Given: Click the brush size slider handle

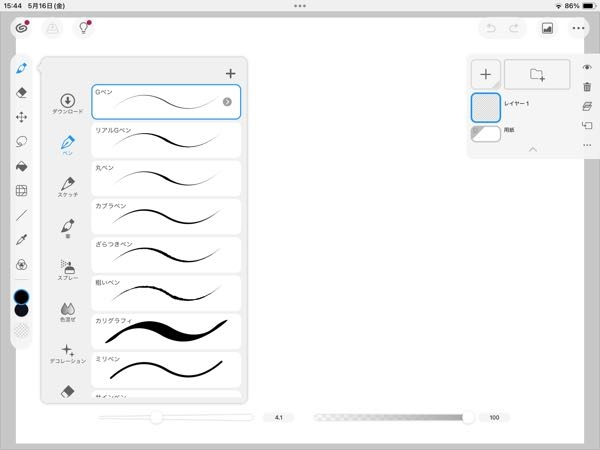Looking at the screenshot, I should pos(156,417).
